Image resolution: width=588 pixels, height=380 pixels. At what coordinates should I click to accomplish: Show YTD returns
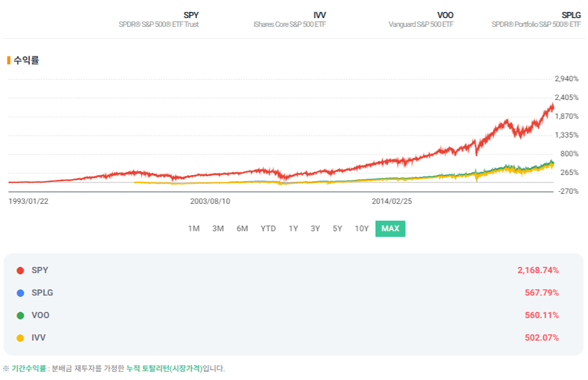pyautogui.click(x=268, y=229)
